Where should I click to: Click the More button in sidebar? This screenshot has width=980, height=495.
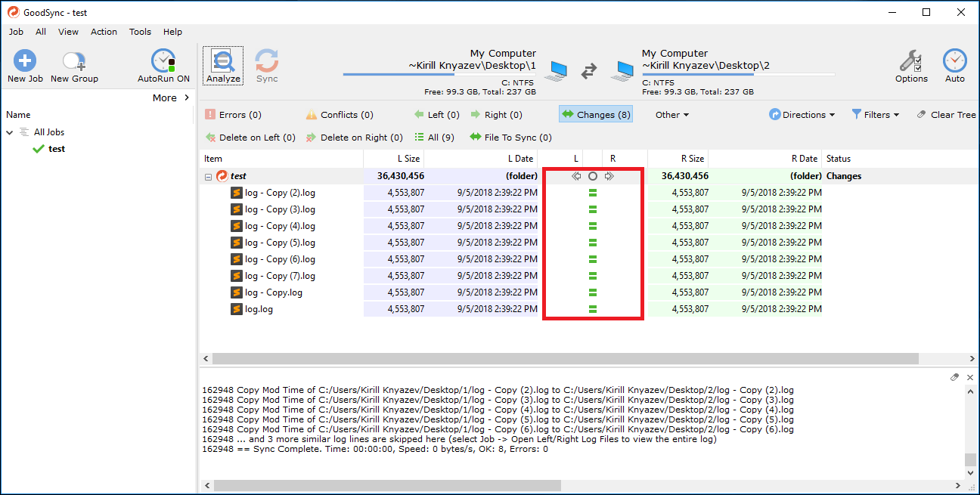pos(171,97)
